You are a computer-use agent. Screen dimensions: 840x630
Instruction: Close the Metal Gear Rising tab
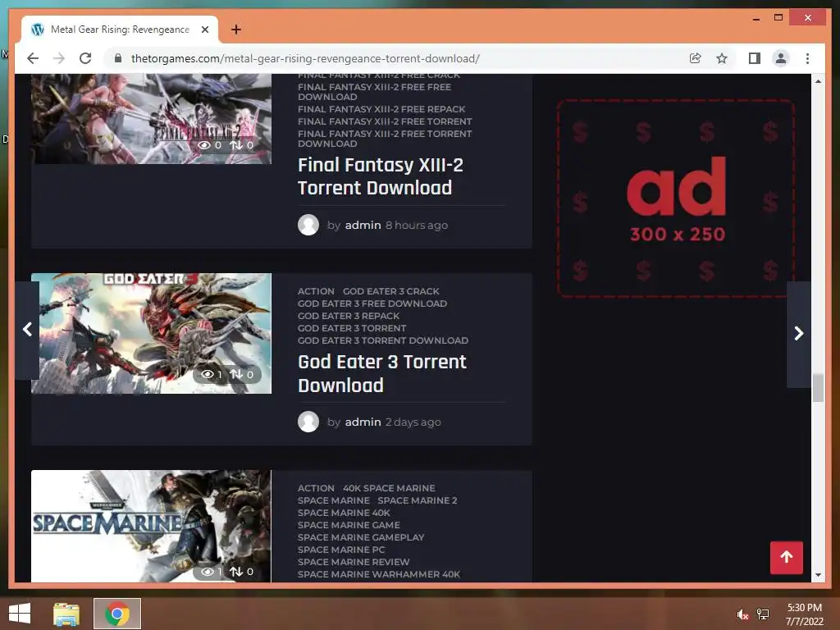point(204,30)
